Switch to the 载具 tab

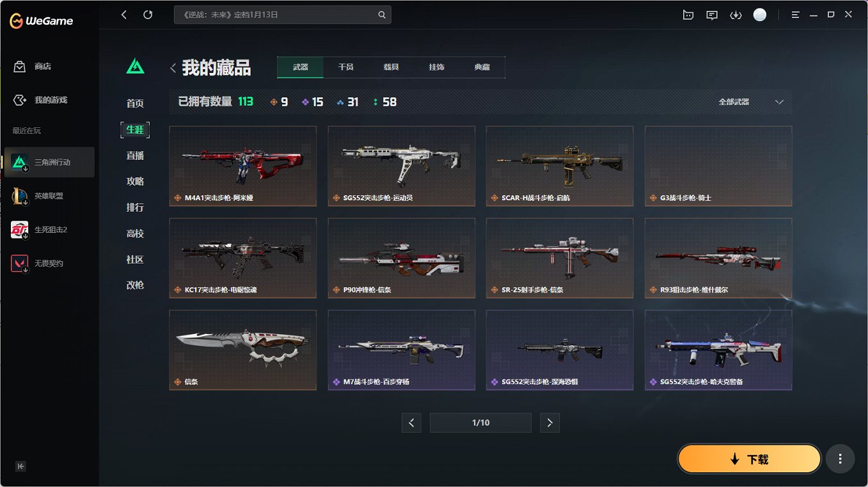pyautogui.click(x=391, y=67)
